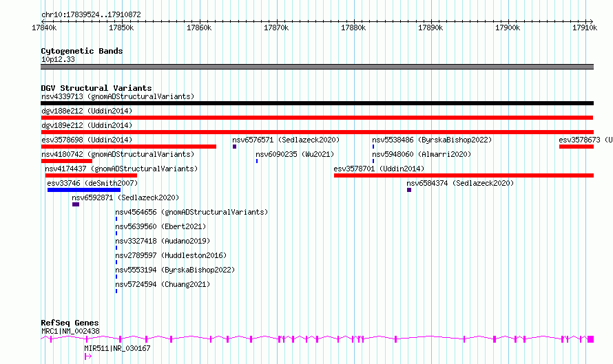
Task: Open nsv6090235 (Wu2021) label
Action: [x=295, y=154]
